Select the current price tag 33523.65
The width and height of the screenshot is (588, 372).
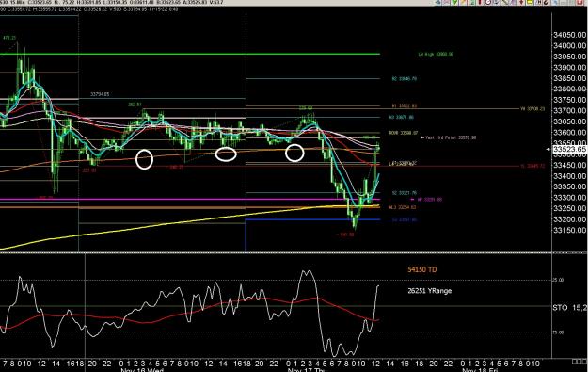coord(569,149)
